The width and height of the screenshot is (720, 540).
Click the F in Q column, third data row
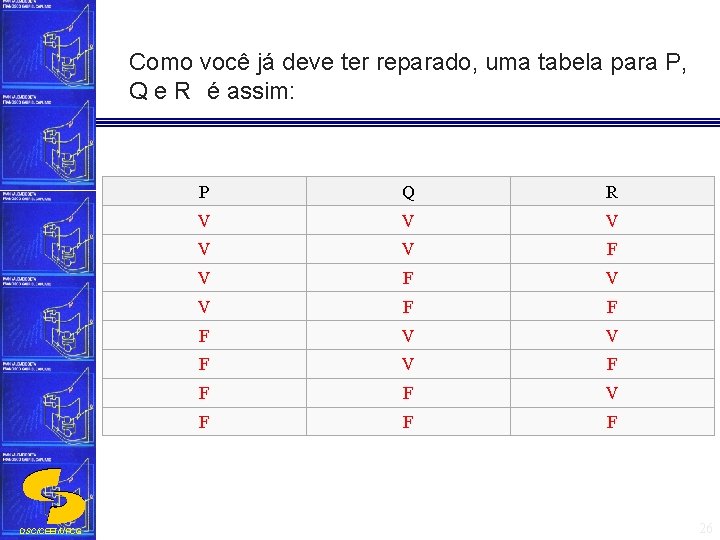[408, 278]
